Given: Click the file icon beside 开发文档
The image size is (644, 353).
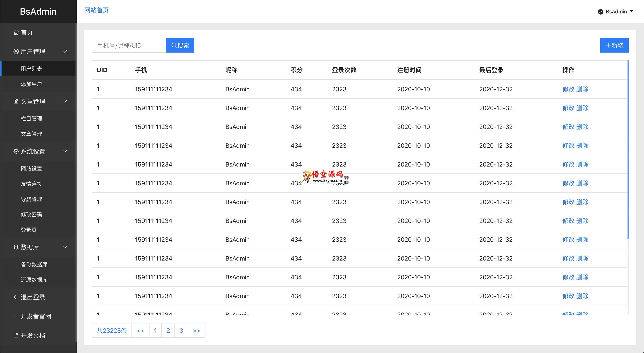Looking at the screenshot, I should [16, 336].
